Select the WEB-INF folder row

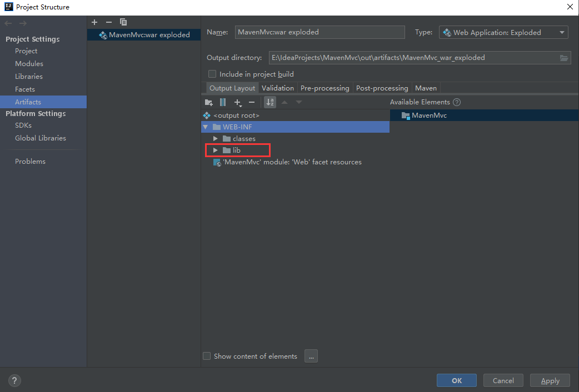click(x=296, y=127)
